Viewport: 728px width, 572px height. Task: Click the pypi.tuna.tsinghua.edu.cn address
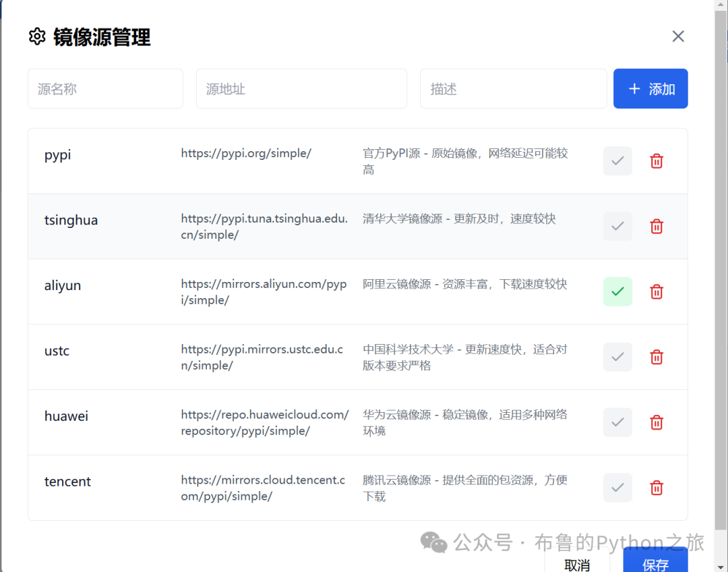(x=264, y=227)
